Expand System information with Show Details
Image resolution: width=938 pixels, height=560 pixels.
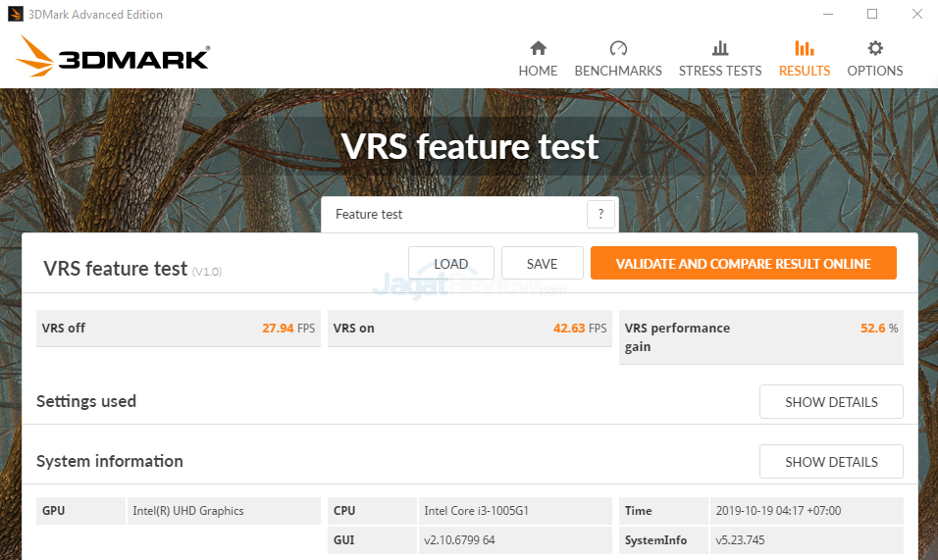pyautogui.click(x=831, y=462)
